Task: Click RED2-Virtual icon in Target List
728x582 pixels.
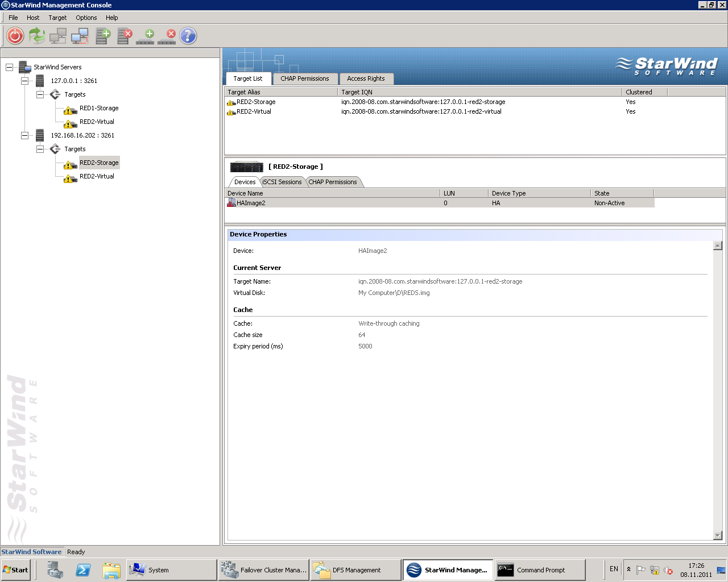Action: pos(231,112)
